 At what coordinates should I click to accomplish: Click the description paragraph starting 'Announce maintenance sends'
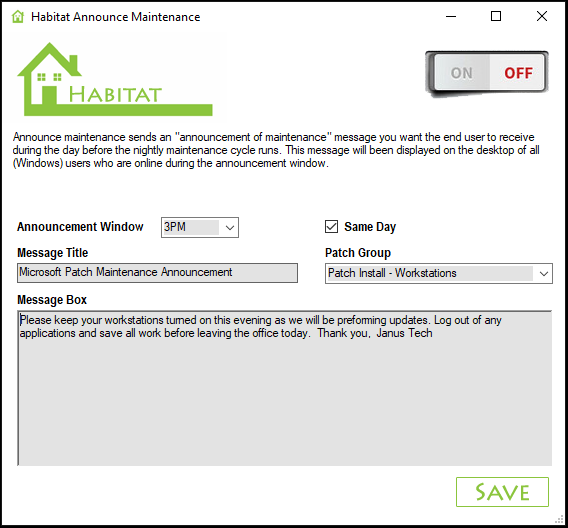coord(276,150)
